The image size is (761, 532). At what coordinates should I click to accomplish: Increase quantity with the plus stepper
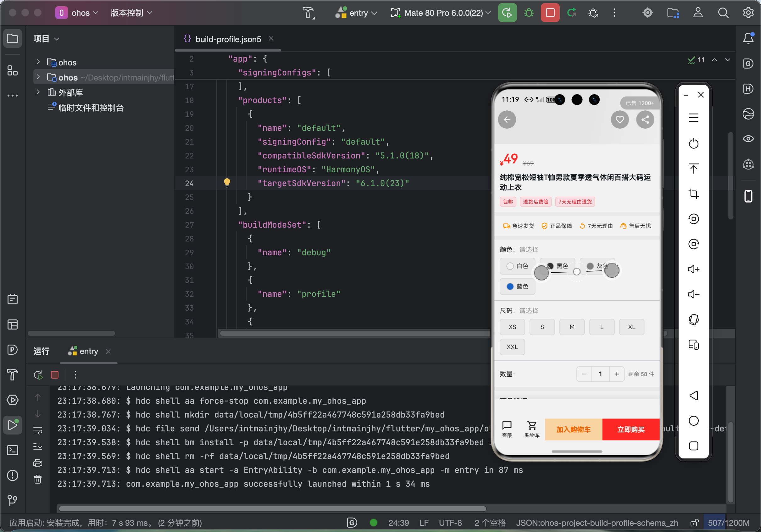click(x=616, y=374)
